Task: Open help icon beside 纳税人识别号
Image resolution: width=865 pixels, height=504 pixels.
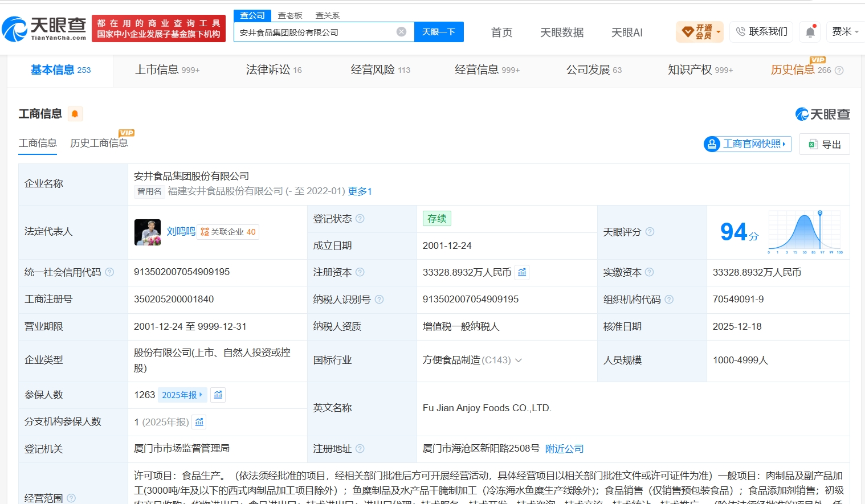Action: coord(380,300)
